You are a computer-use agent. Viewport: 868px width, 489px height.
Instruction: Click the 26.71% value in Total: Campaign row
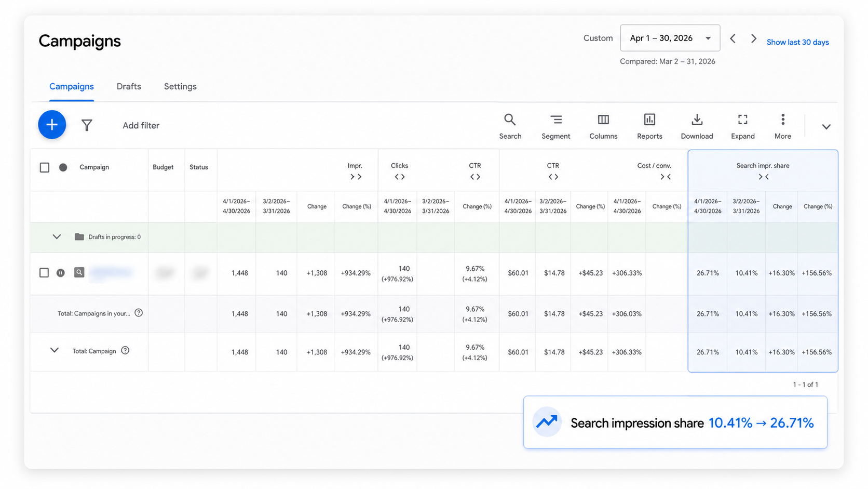tap(708, 352)
